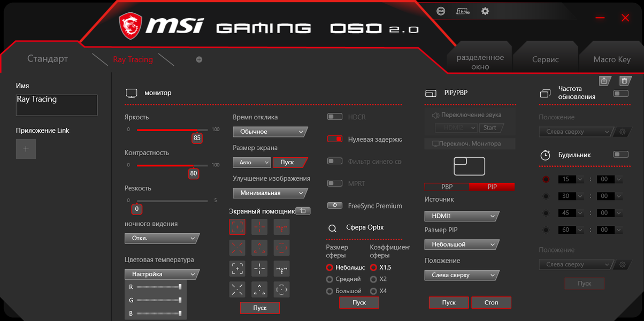
Task: Switch to PBP mode
Action: pyautogui.click(x=447, y=187)
